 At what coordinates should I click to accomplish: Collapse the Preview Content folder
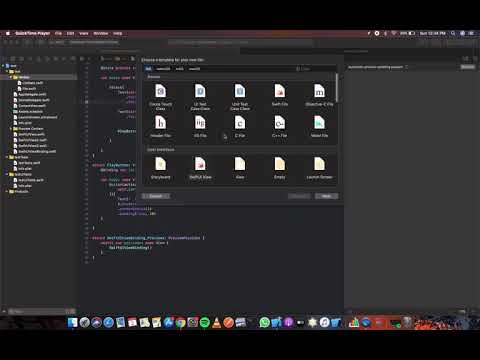pos(11,128)
